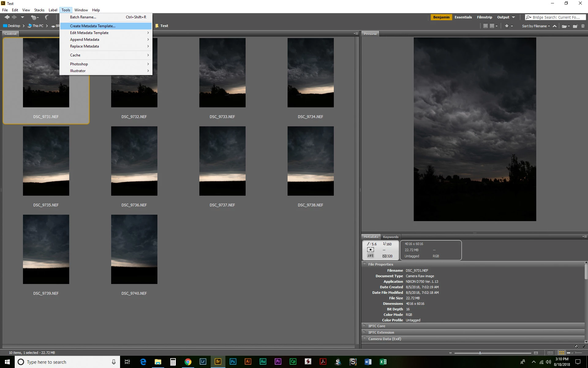Click the filter by rating star icon
This screenshot has height=368, width=588.
coord(507,26)
